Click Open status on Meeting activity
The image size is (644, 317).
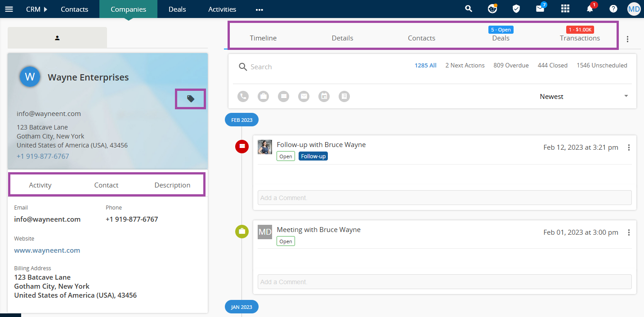[286, 241]
